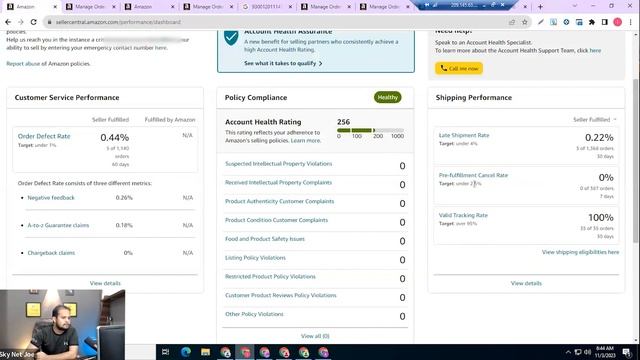Viewport: 640px width, 360px height.
Task: Show hidden system tray icons
Action: click(568, 352)
